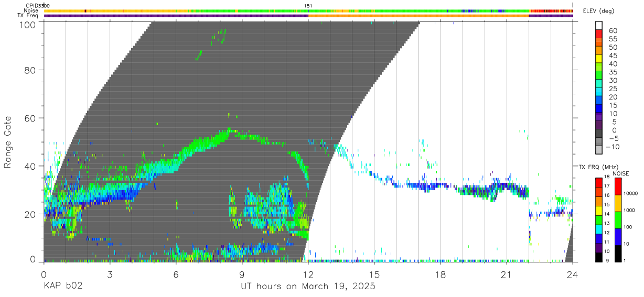644x297 pixels.
Task: Click the UT hours on March 19, 2025 title
Action: pos(308,287)
